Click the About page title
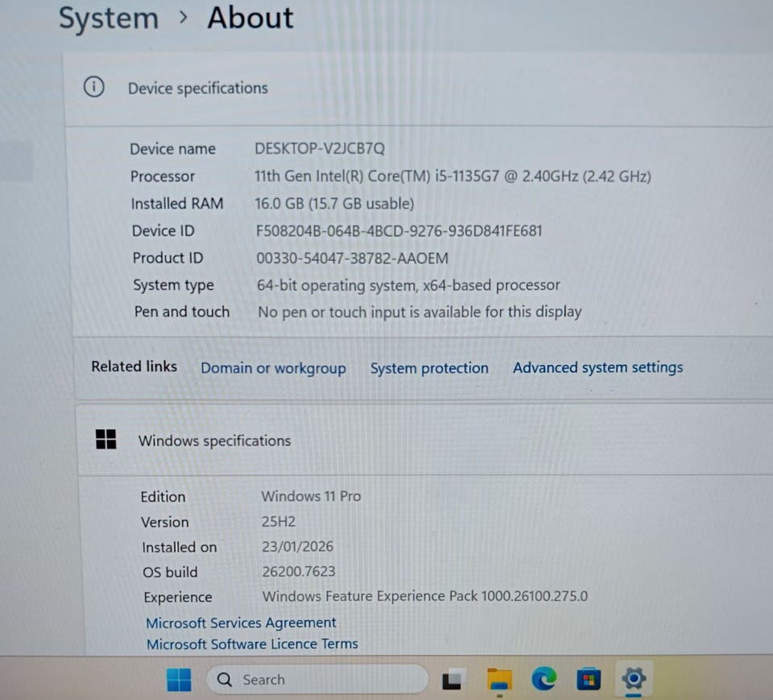 pos(250,19)
